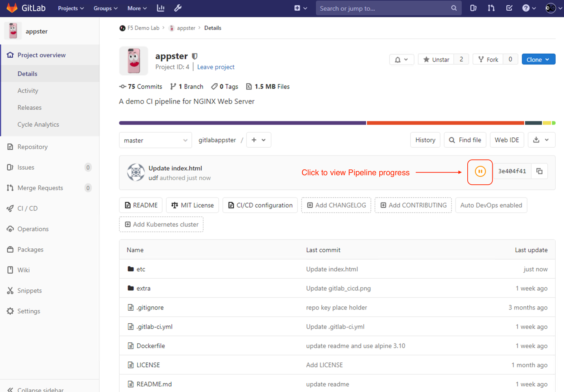Open the Groups menu
This screenshot has width=564, height=392.
(x=105, y=8)
